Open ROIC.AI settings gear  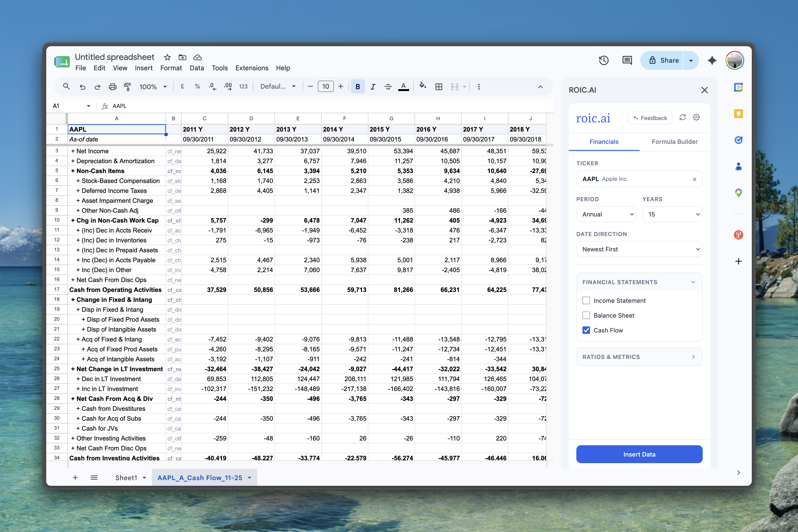click(696, 117)
